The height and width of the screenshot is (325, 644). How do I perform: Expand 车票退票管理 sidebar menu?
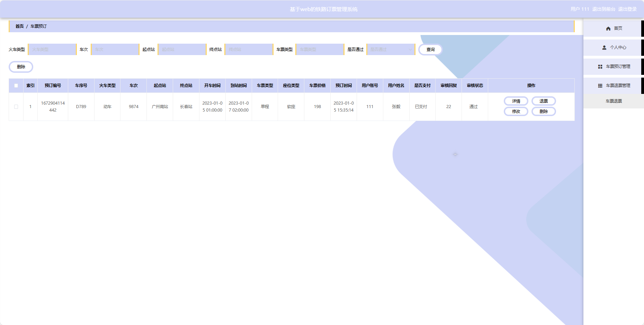point(614,86)
